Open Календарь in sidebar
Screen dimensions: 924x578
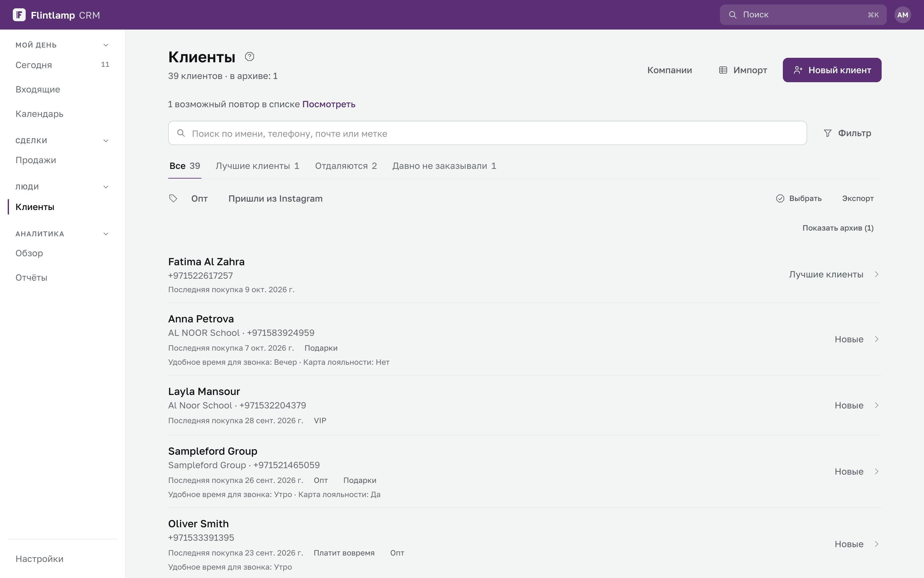coord(63,114)
